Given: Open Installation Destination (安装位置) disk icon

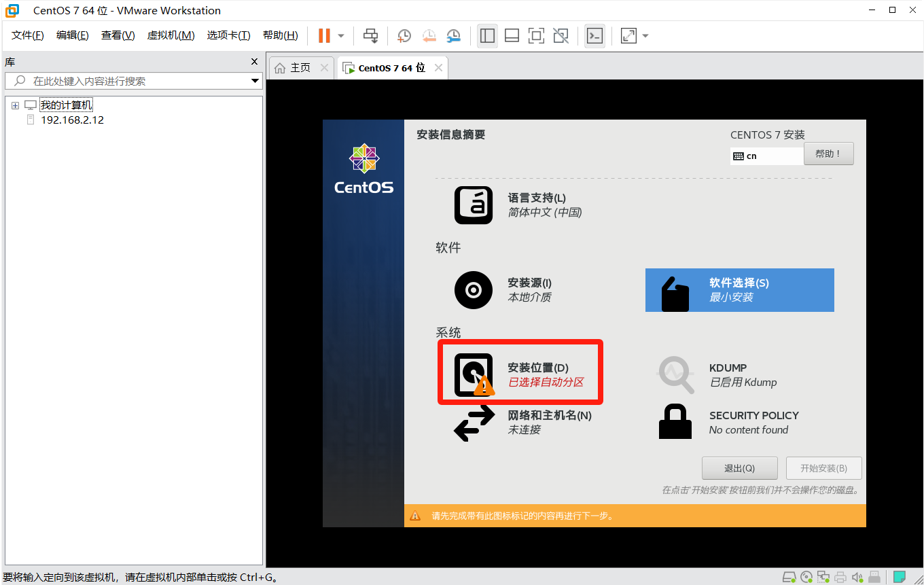Looking at the screenshot, I should pos(474,375).
